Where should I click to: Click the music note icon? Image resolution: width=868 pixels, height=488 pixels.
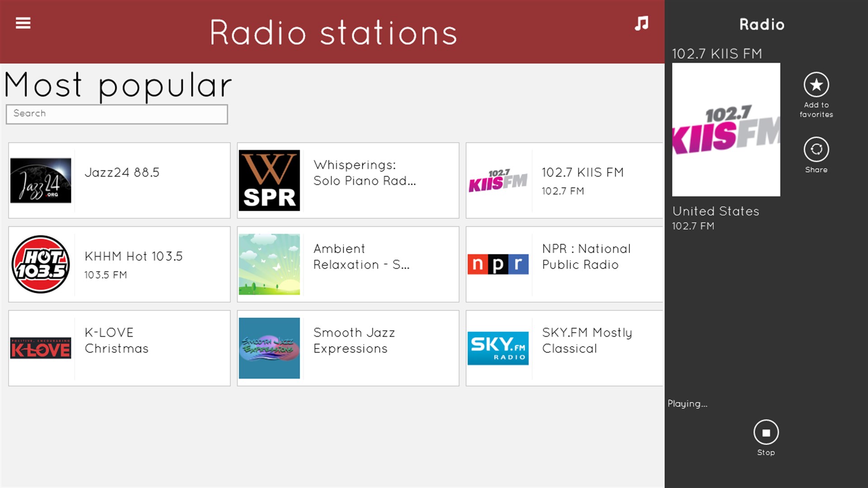tap(641, 23)
